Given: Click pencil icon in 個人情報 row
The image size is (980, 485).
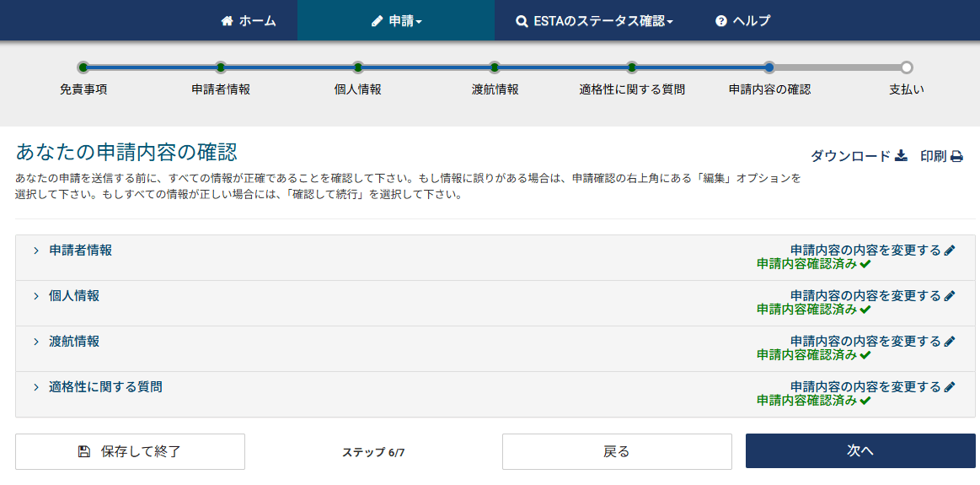Looking at the screenshot, I should tap(950, 296).
